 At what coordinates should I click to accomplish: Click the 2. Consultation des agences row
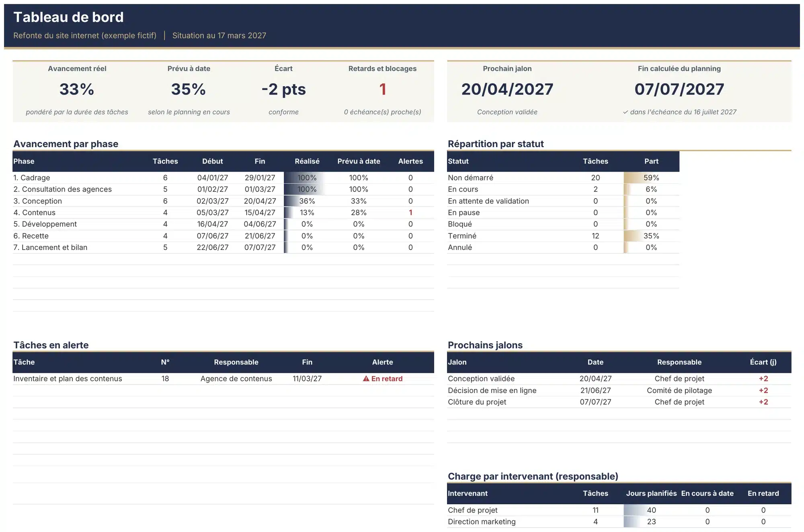pyautogui.click(x=223, y=189)
